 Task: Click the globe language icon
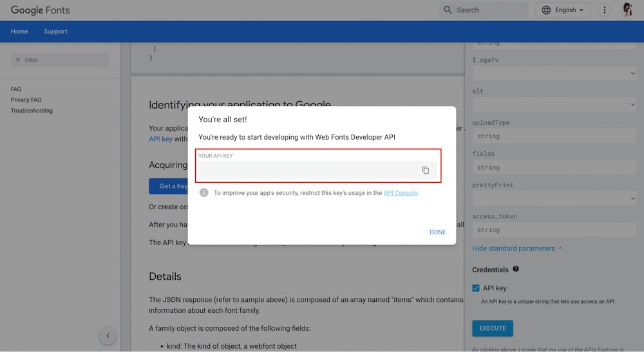click(x=547, y=10)
